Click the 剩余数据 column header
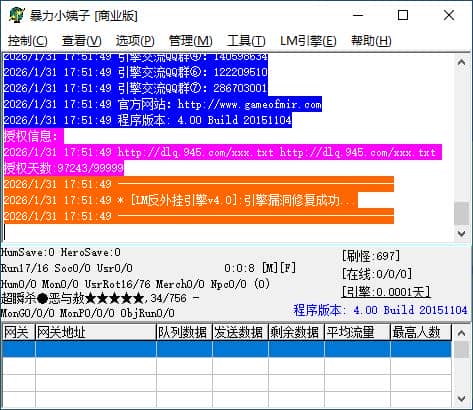The width and height of the screenshot is (473, 410). click(x=296, y=332)
